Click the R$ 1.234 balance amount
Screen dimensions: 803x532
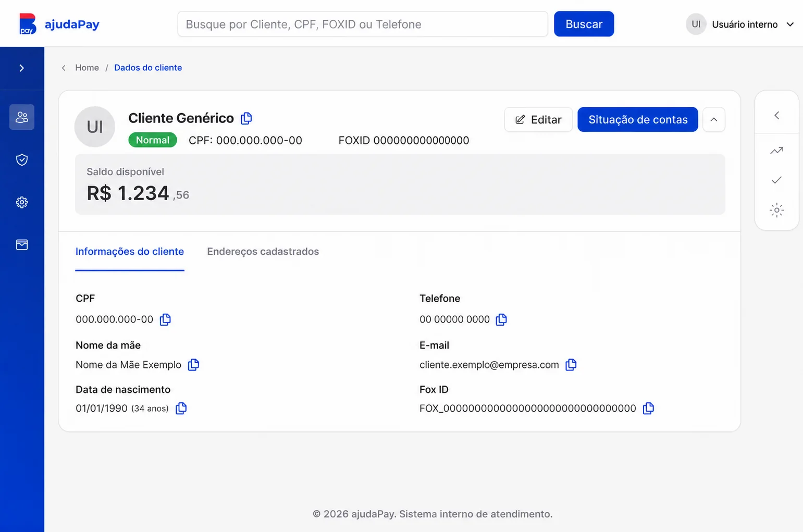pyautogui.click(x=138, y=193)
